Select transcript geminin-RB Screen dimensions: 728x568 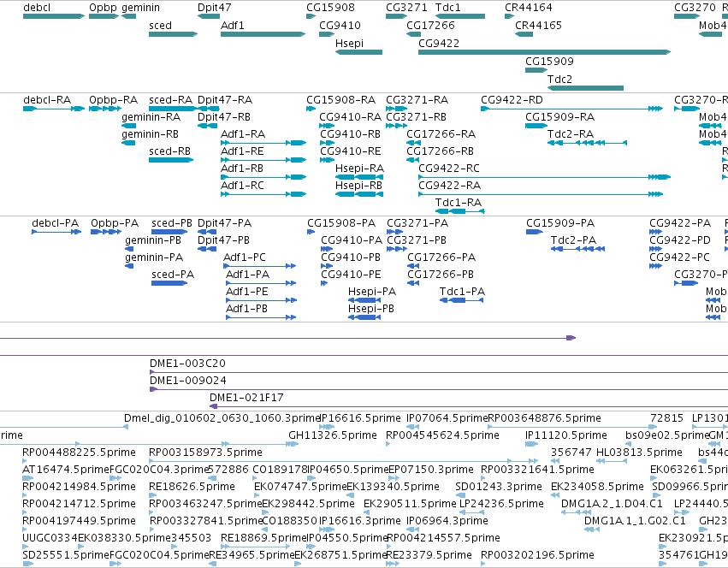pos(128,143)
